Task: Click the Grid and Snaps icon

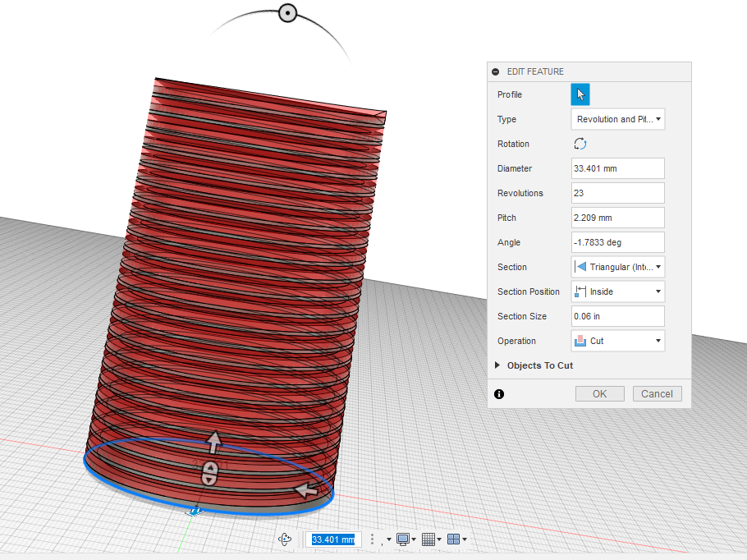Action: 429,539
